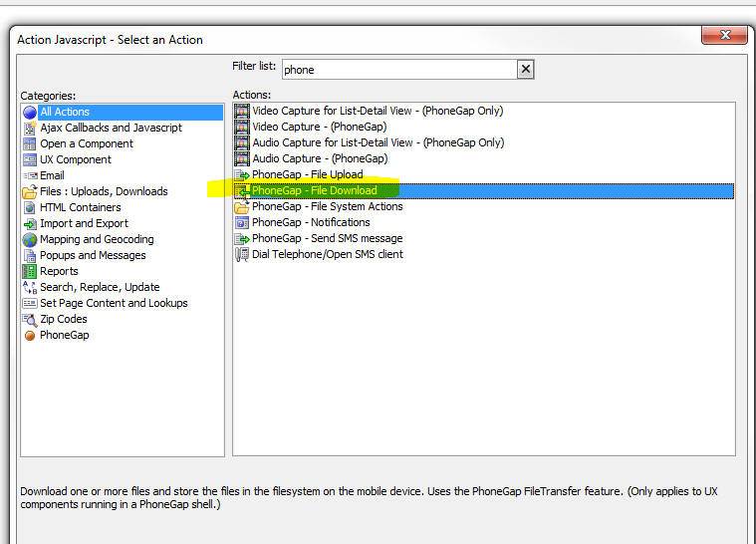Viewport: 756px width, 544px height.
Task: Pick the Email category
Action: coord(52,175)
